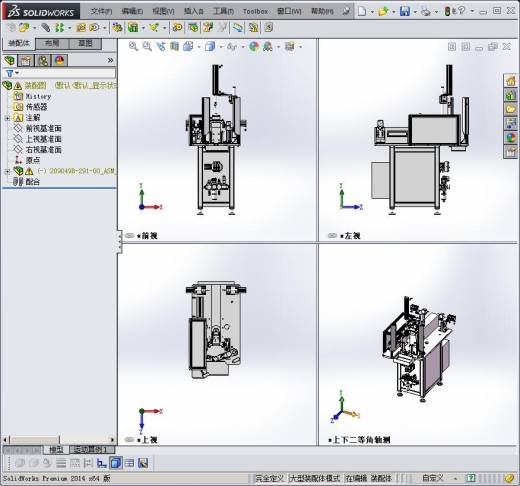The image size is (520, 486).
Task: Click the New document icon
Action: pos(362,11)
